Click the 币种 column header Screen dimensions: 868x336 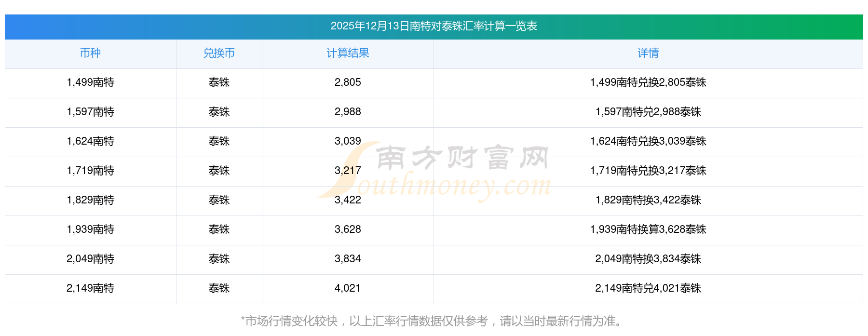pyautogui.click(x=90, y=53)
